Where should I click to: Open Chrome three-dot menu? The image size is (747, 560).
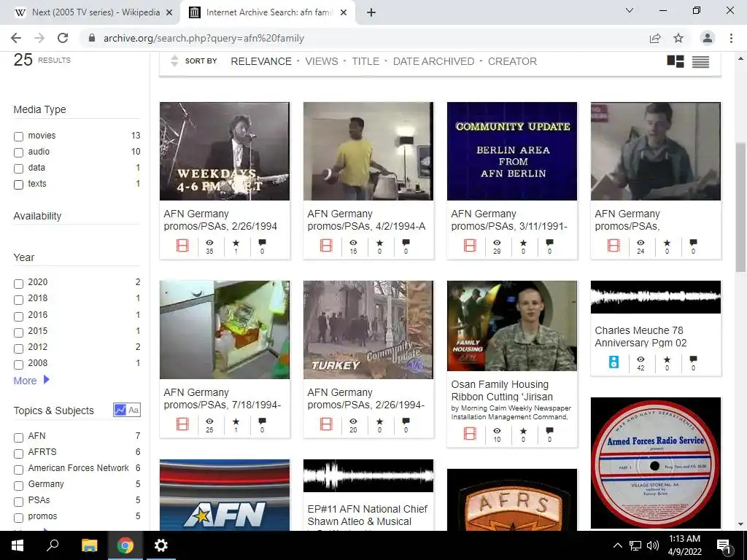coord(731,38)
